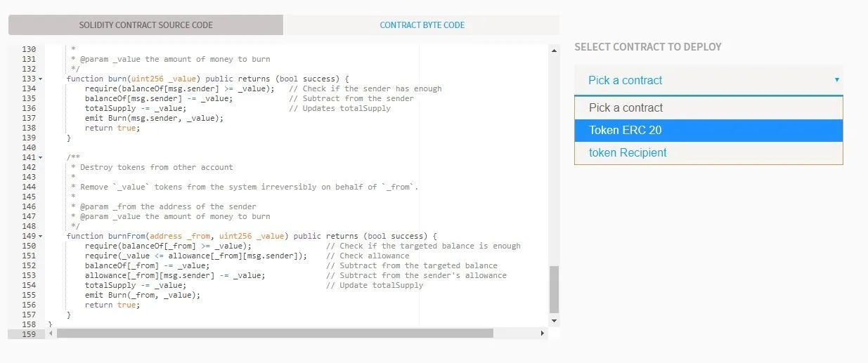Viewport: 868px width, 363px height.
Task: Click the 'emit Burn(msg.sender, _value);' line
Action: (154, 118)
